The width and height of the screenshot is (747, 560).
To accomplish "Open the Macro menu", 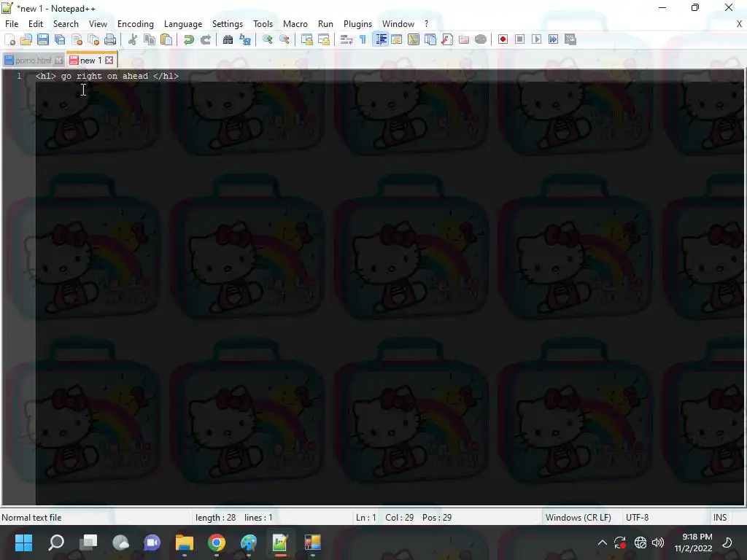I will click(x=295, y=24).
